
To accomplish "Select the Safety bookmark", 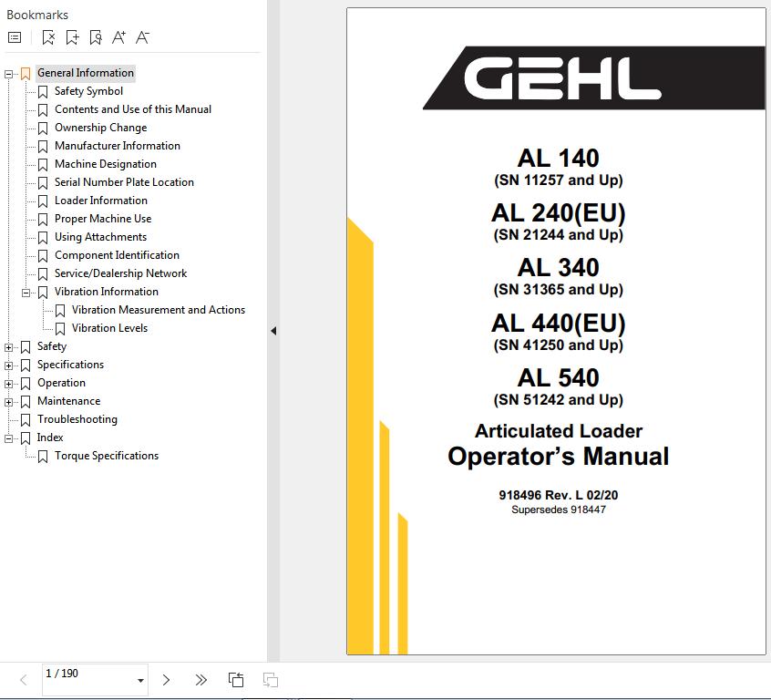I will pos(52,345).
